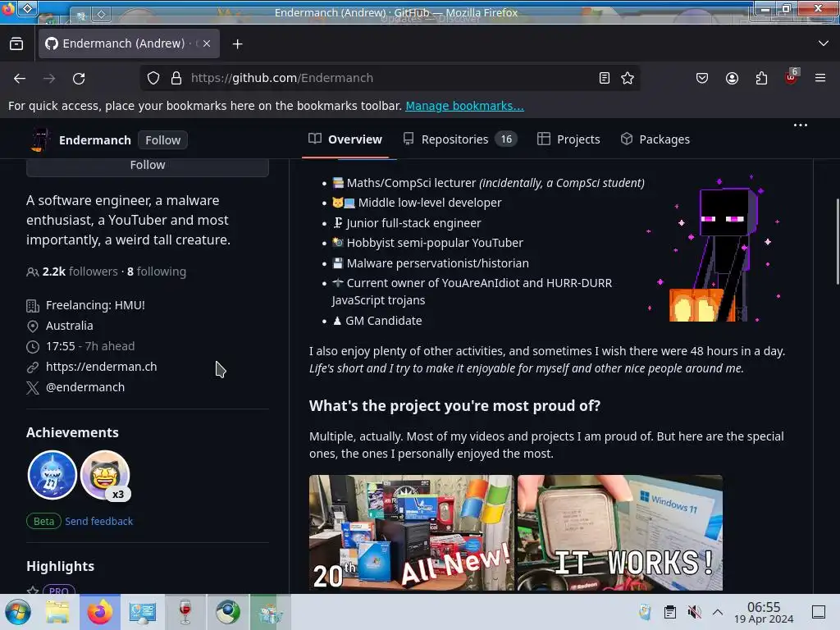Screen dimensions: 840x630
Task: Click the x3 starstruck achievement badge
Action: [105, 475]
